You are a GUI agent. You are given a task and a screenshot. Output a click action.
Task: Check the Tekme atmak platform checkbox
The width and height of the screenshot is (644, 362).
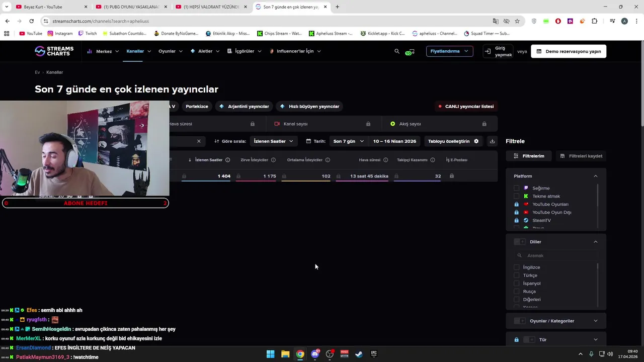pos(516,196)
